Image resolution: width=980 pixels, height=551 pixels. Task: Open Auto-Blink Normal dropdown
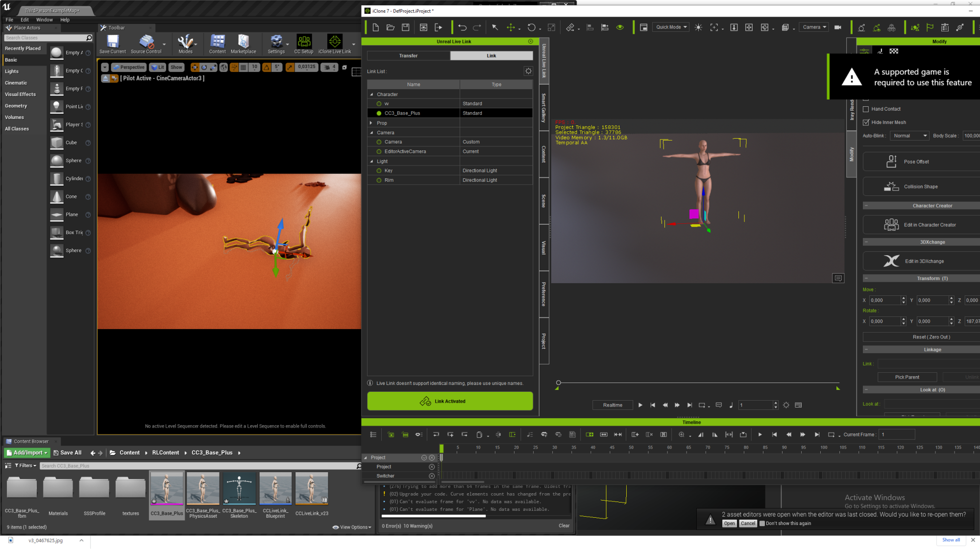909,136
